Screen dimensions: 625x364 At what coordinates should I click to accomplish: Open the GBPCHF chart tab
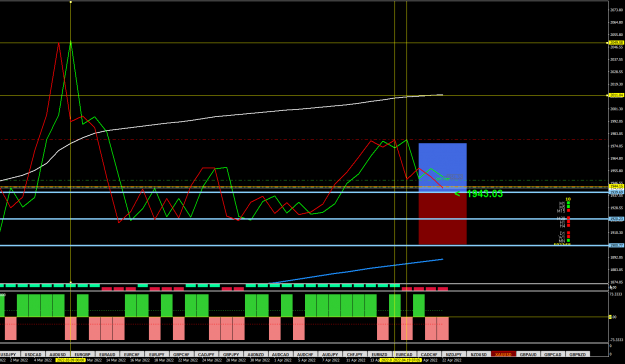[x=181, y=354]
